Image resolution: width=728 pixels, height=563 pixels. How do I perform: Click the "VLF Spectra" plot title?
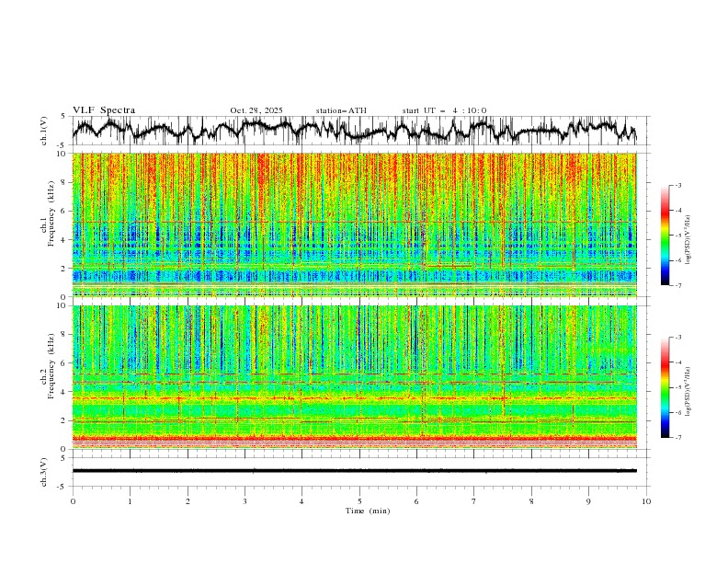(x=104, y=110)
